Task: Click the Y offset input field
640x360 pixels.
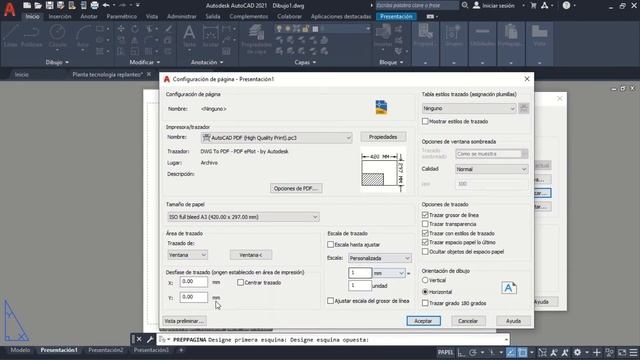Action: click(x=193, y=297)
